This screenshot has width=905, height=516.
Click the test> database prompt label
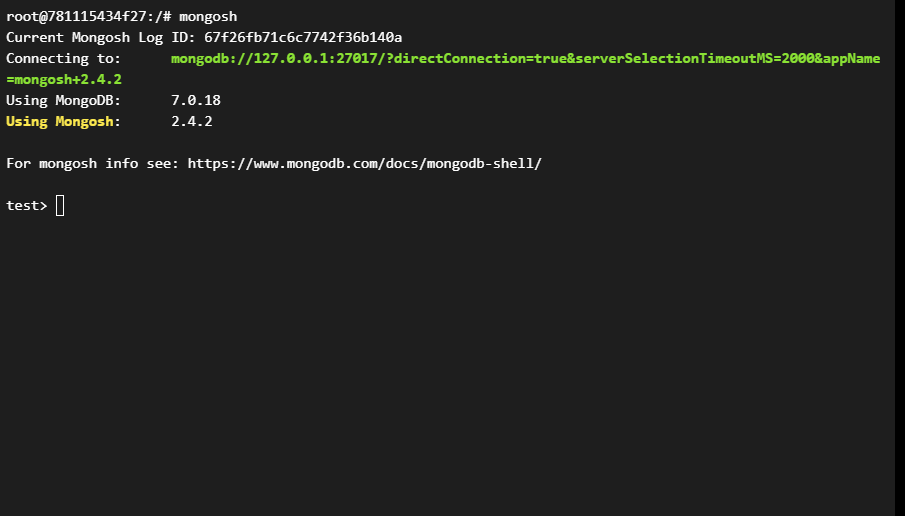[26, 206]
